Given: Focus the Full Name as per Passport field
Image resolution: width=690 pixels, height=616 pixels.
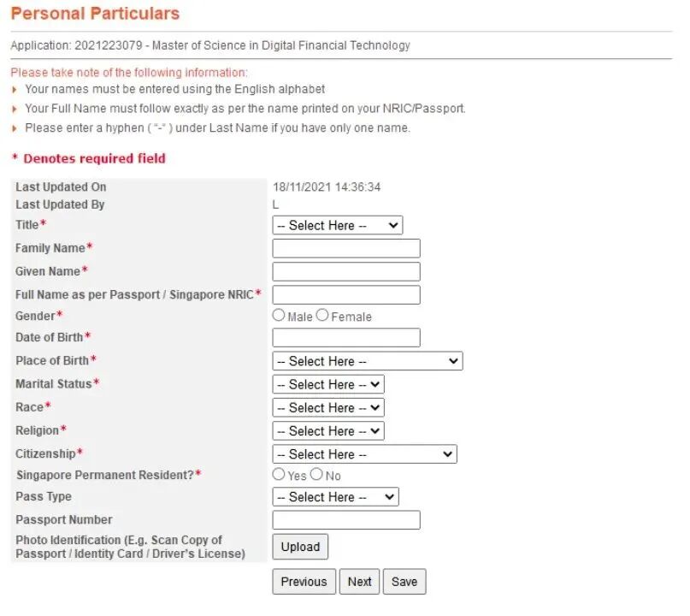Looking at the screenshot, I should coord(346,294).
